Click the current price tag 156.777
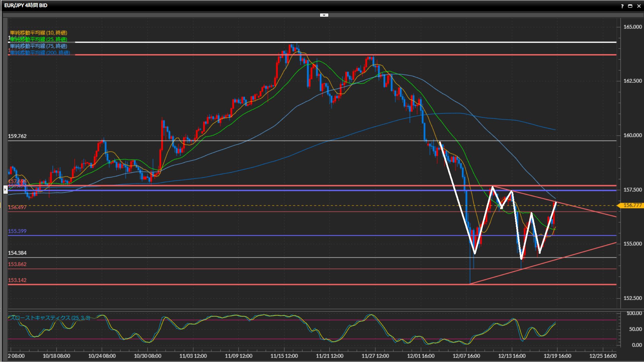 [x=632, y=205]
